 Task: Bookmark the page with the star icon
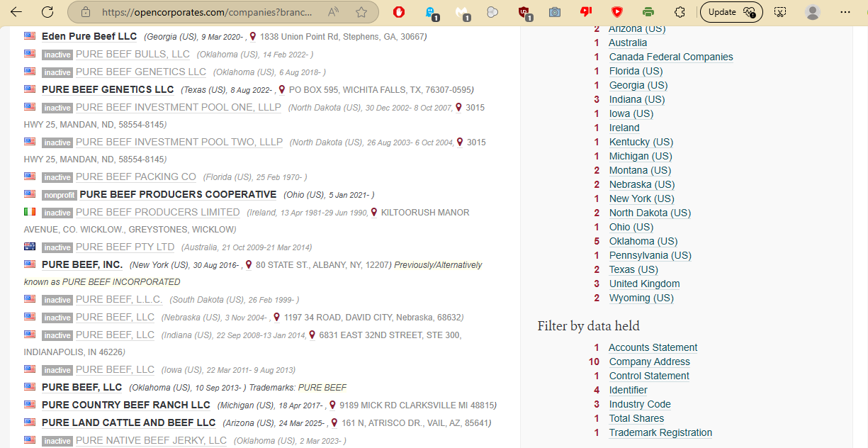click(361, 12)
